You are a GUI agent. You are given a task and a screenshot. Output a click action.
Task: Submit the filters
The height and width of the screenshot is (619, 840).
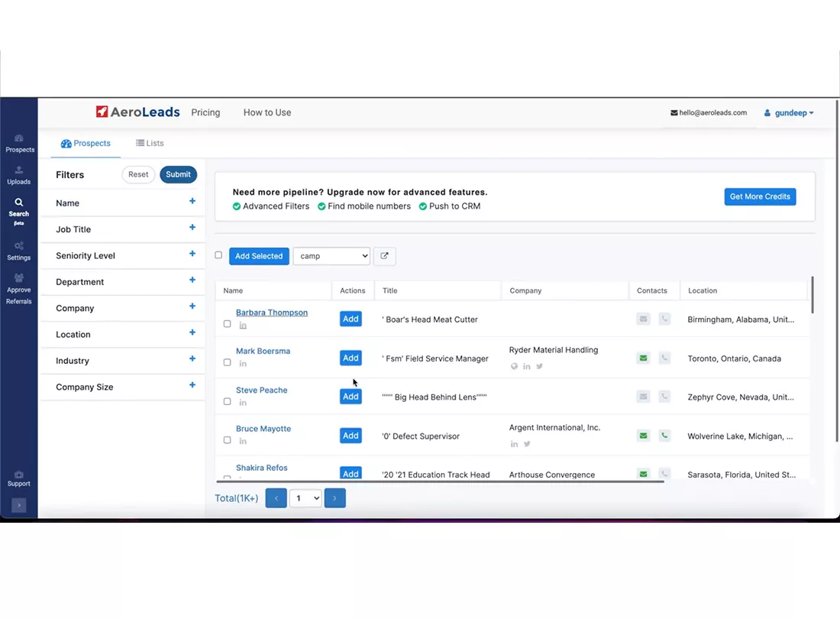click(179, 174)
